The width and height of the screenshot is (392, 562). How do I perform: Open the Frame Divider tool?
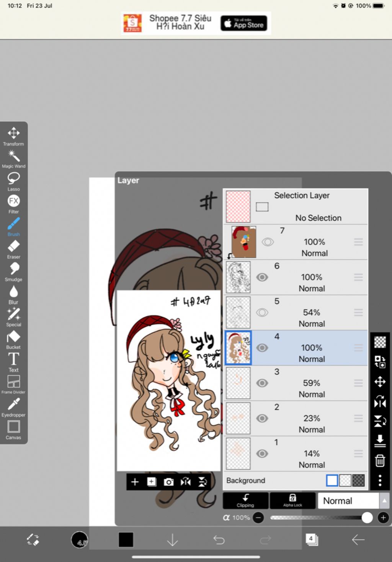tap(13, 384)
